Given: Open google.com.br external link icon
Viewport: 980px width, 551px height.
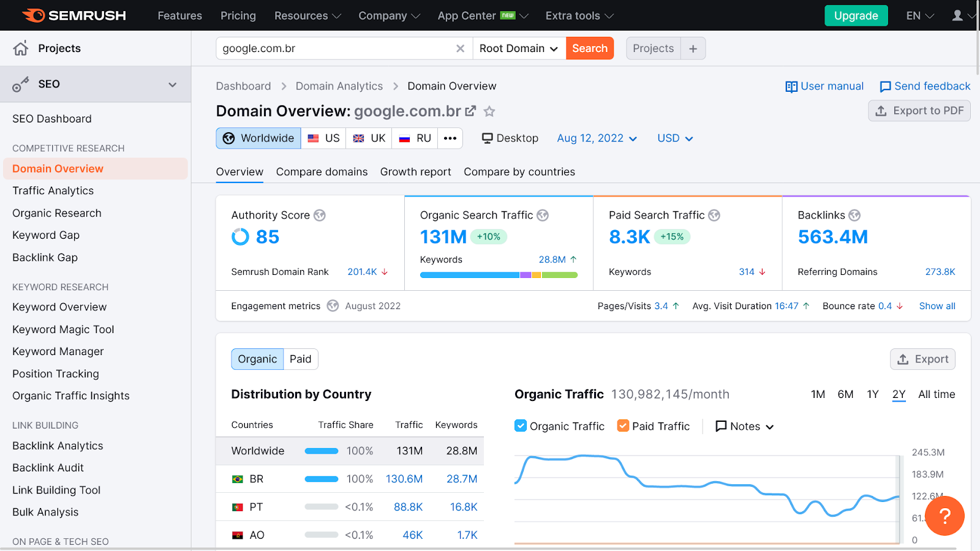Looking at the screenshot, I should pos(470,111).
